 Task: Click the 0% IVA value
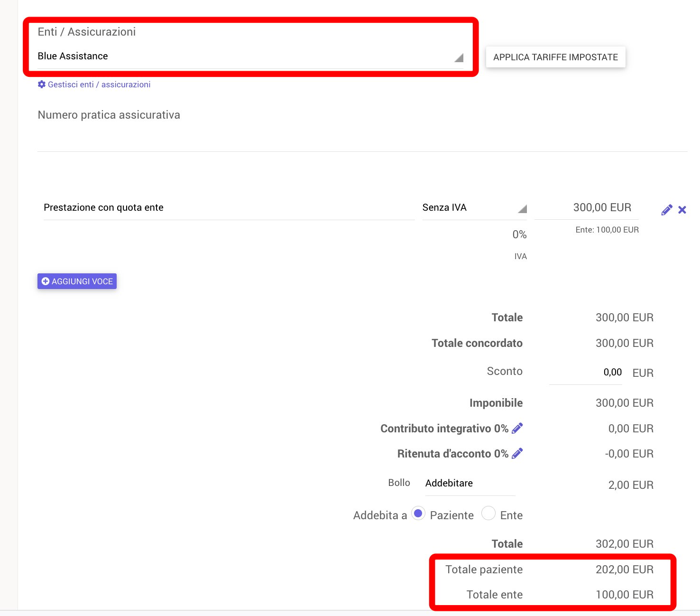click(x=519, y=234)
